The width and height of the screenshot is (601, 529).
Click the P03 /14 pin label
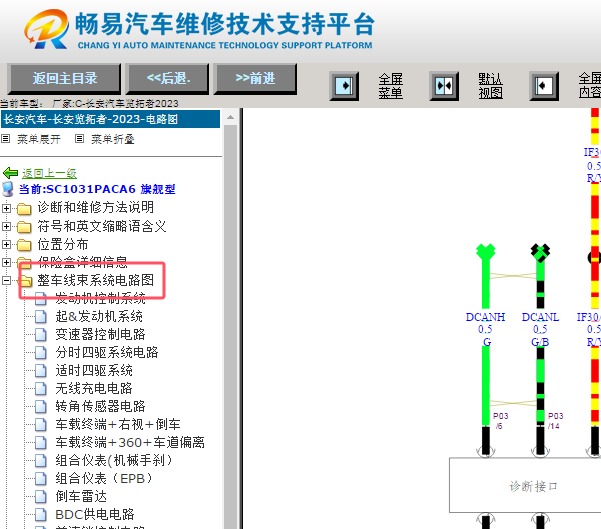(x=555, y=421)
